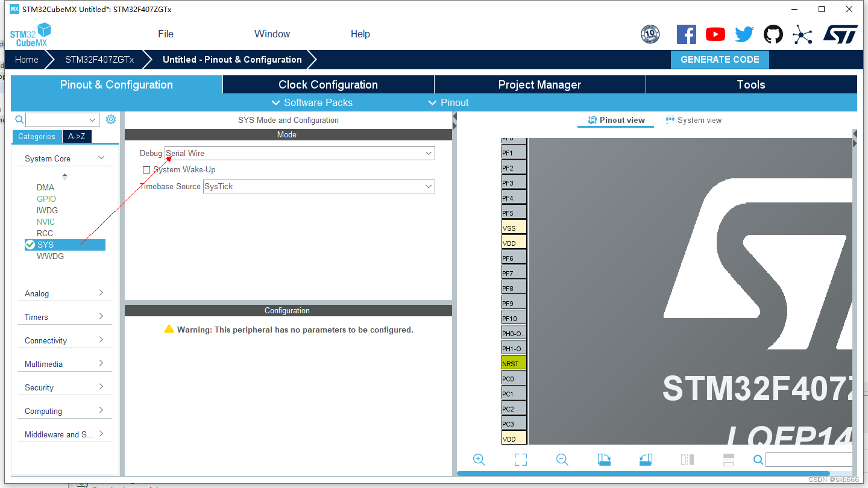The width and height of the screenshot is (868, 488).
Task: Open the ST Facebook page
Action: [x=686, y=34]
